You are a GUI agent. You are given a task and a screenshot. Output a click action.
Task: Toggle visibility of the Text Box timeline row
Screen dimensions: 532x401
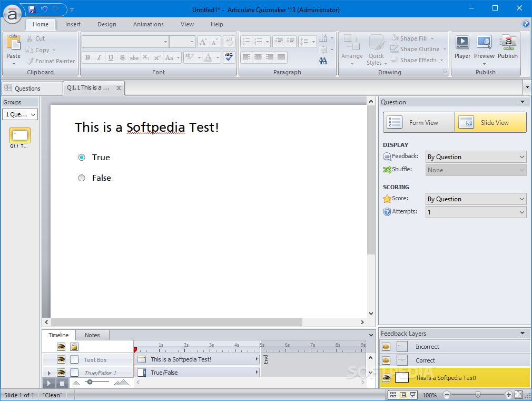pyautogui.click(x=61, y=359)
